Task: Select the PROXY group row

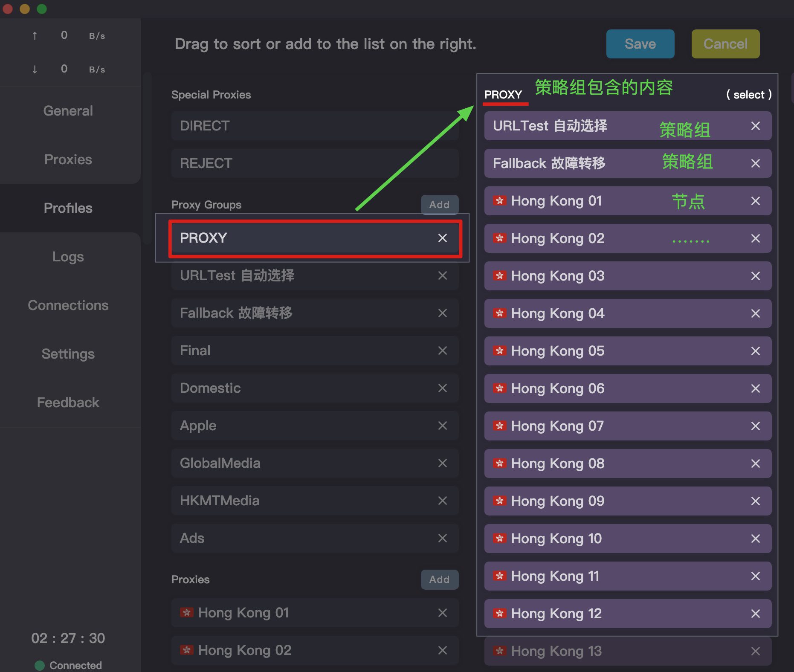Action: pyautogui.click(x=315, y=238)
